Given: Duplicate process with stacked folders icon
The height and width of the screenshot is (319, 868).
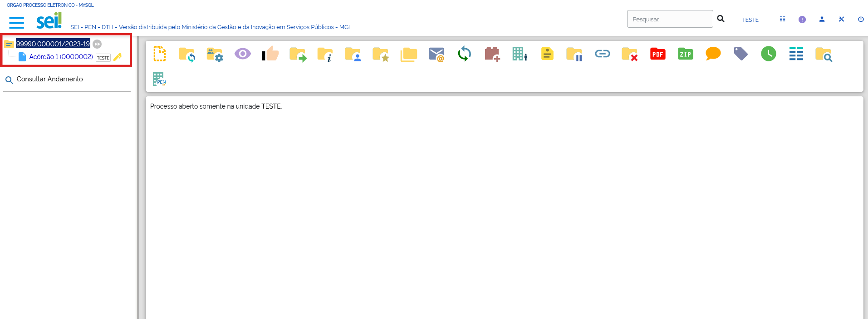Looking at the screenshot, I should 409,55.
